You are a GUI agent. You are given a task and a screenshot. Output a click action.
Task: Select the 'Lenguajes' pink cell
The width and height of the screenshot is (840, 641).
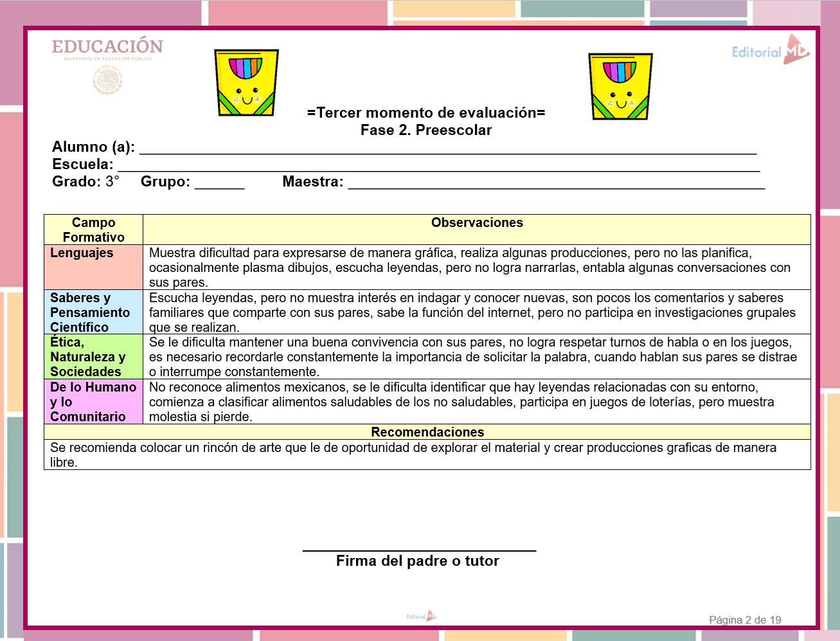tap(94, 267)
